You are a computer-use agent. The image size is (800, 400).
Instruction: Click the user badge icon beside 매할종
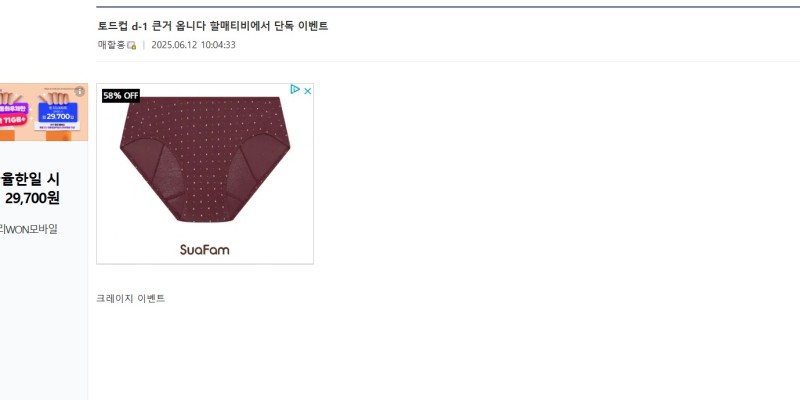(132, 45)
